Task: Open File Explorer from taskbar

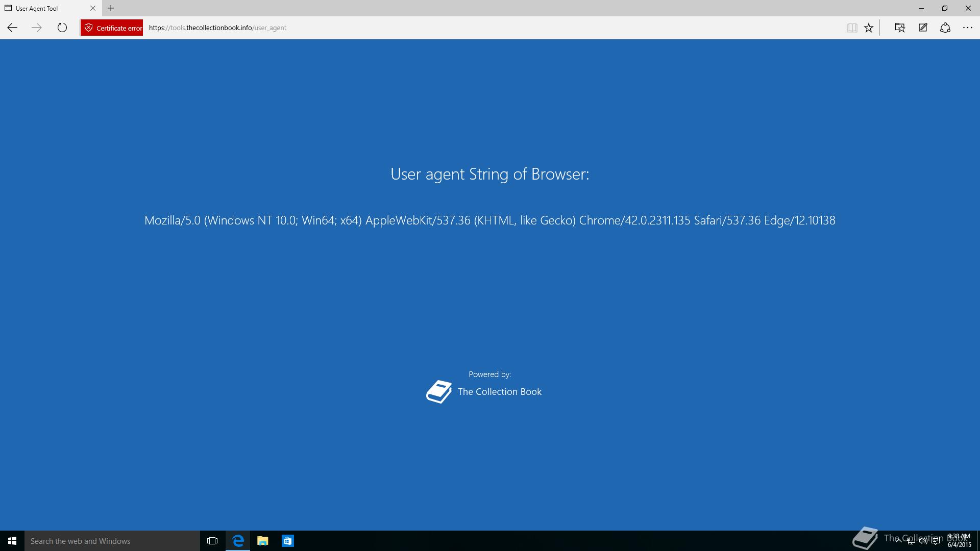Action: pos(263,541)
